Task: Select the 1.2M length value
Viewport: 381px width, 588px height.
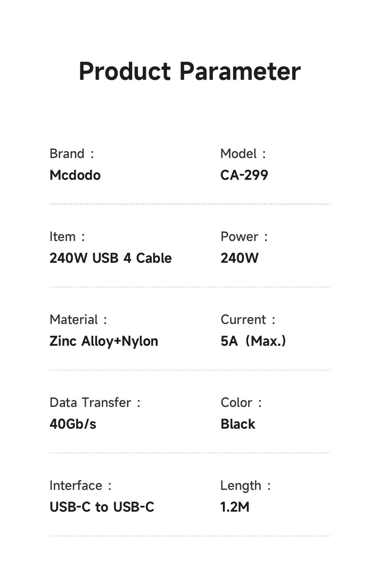Action: tap(235, 507)
